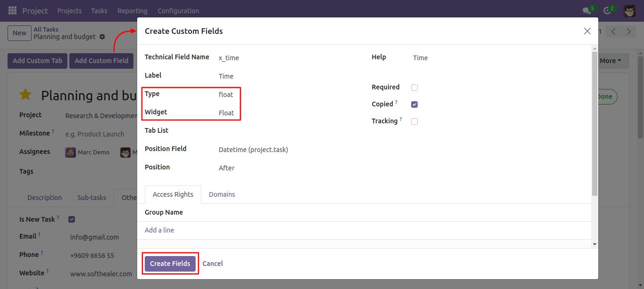Show help tooltip for Website field
The height and width of the screenshot is (289, 644).
(47, 271)
